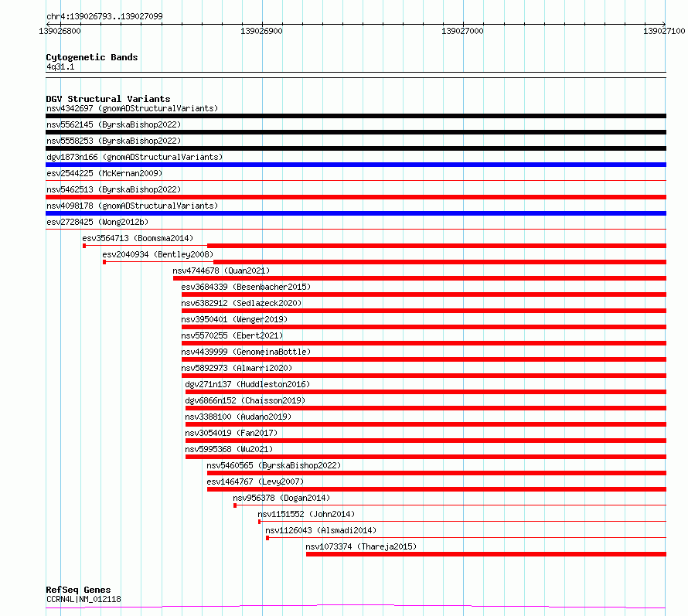
Task: Click the dgv1873n166 (gnomADStructuralVariants) label
Action: click(x=135, y=157)
